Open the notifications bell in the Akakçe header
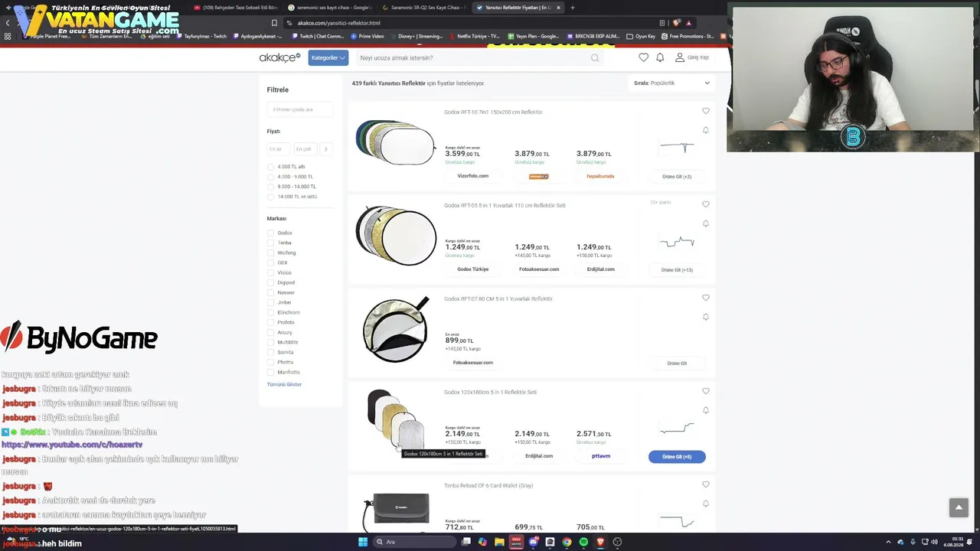Screen dimensions: 980x551 [x=660, y=57]
